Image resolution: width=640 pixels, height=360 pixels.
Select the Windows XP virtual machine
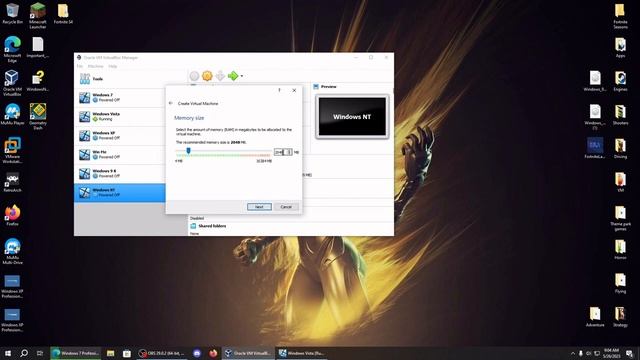click(120, 136)
